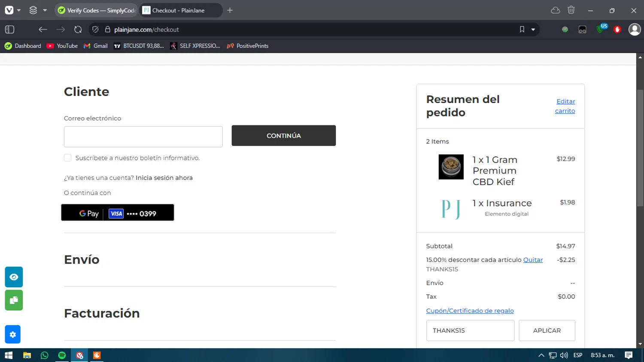Click Quitar to remove the discount
The width and height of the screenshot is (644, 362).
pyautogui.click(x=533, y=260)
